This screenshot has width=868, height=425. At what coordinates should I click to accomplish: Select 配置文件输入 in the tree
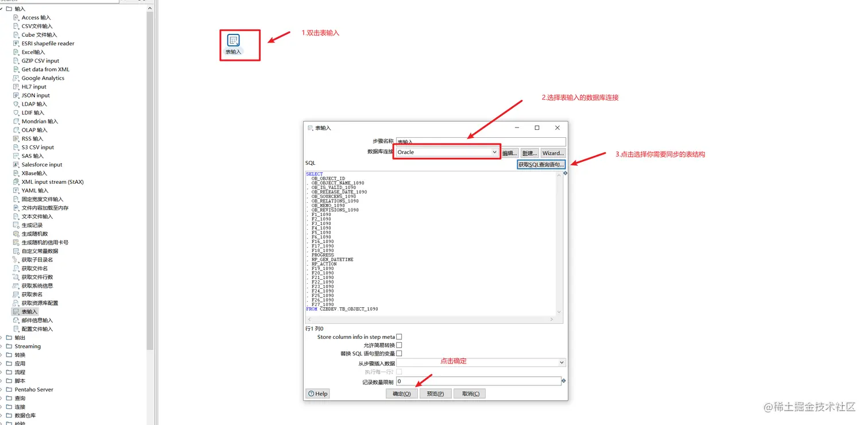pos(37,329)
